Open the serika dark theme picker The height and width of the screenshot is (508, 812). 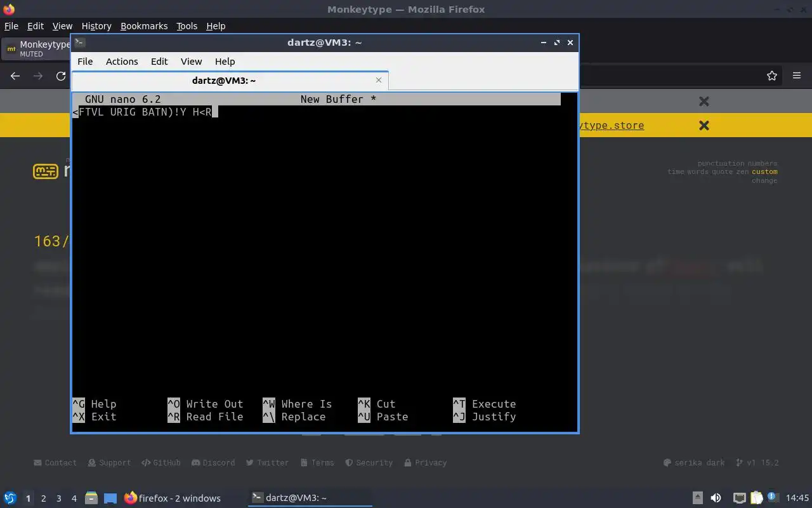693,463
